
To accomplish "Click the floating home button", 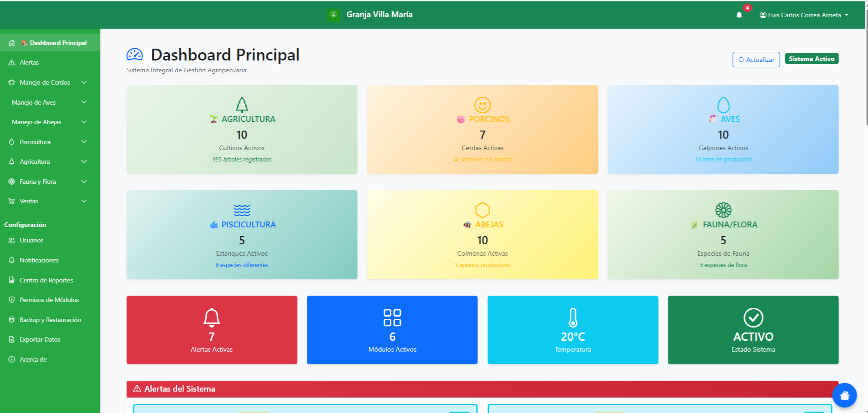I will 844,395.
